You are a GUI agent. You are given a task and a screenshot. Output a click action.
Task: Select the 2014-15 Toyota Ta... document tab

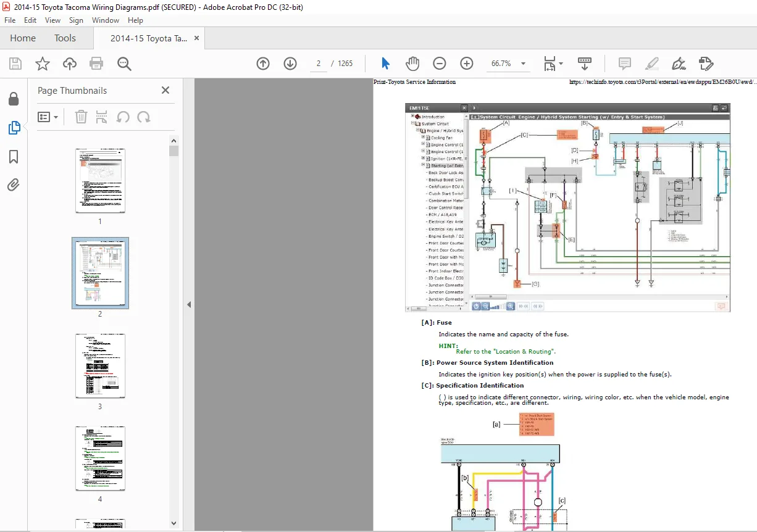149,38
